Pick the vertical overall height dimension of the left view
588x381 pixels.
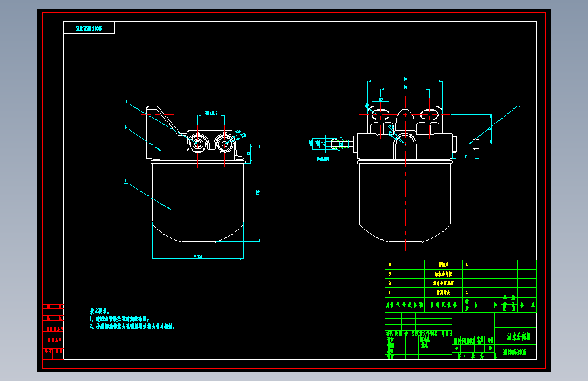pos(258,193)
